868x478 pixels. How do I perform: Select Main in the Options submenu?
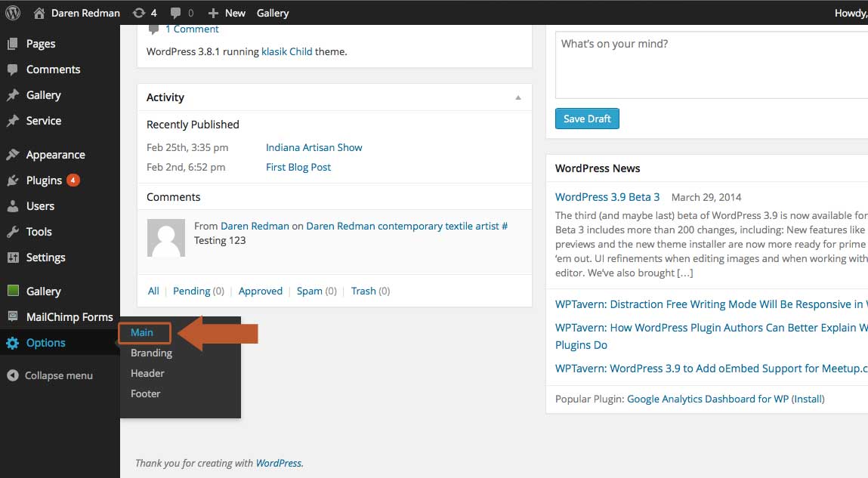click(142, 332)
